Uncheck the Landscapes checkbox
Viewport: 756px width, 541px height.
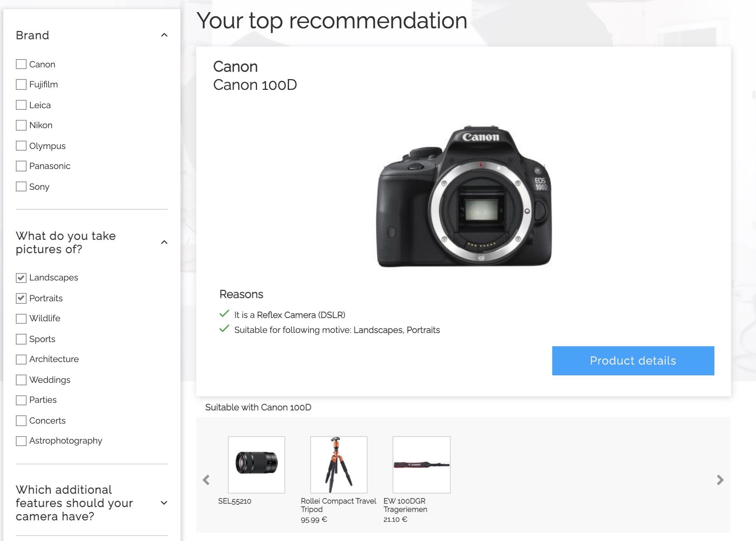point(21,278)
